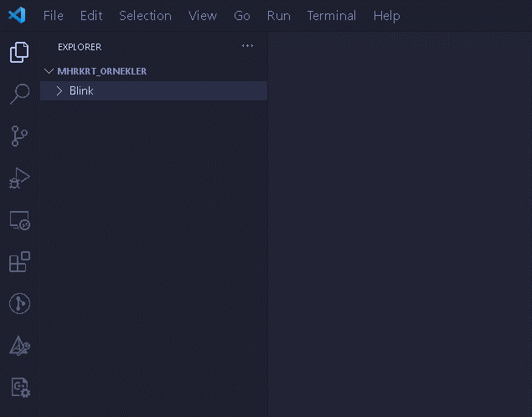The width and height of the screenshot is (532, 417).
Task: Click the C++ file gear icon
Action: click(x=19, y=387)
